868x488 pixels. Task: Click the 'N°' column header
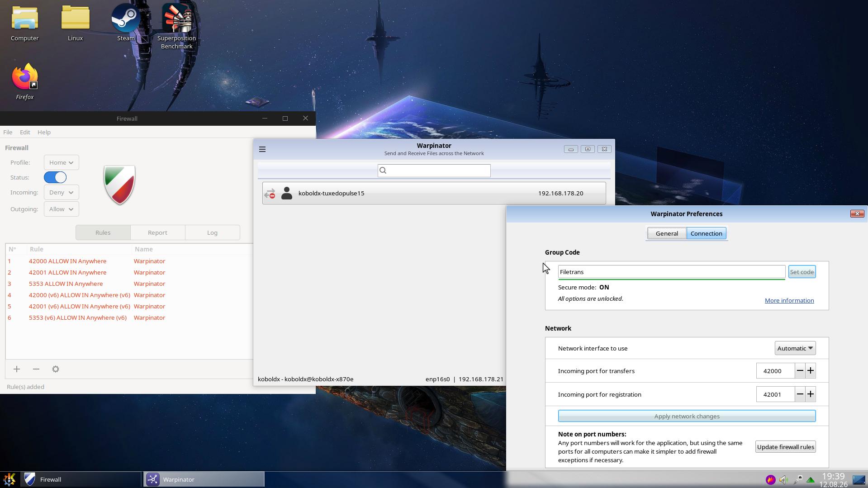12,249
